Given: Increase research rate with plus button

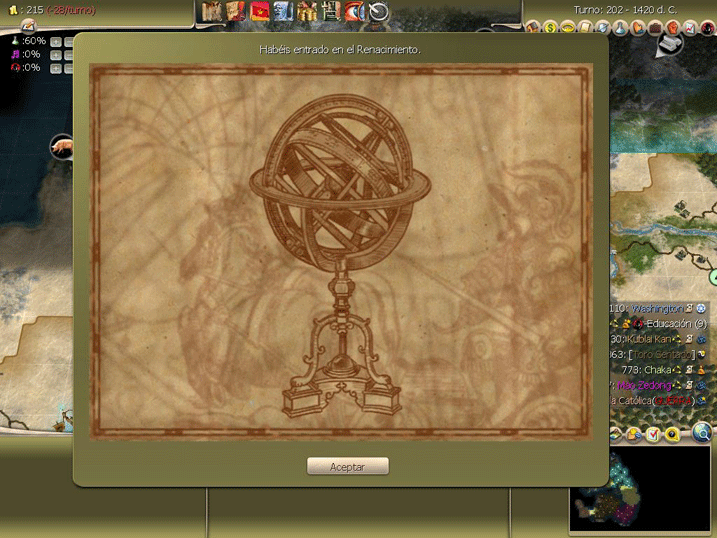Looking at the screenshot, I should tap(56, 41).
